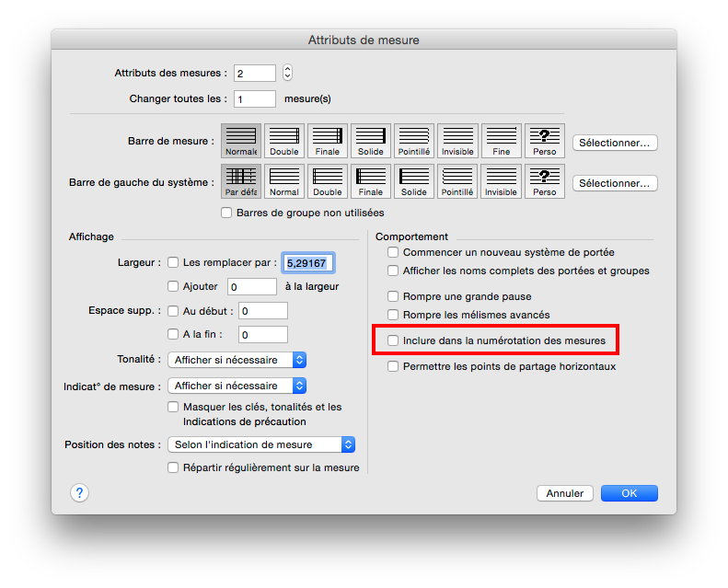Image resolution: width=728 pixels, height=588 pixels.
Task: Open the Indicat° de mesure dropdown
Action: tap(237, 386)
